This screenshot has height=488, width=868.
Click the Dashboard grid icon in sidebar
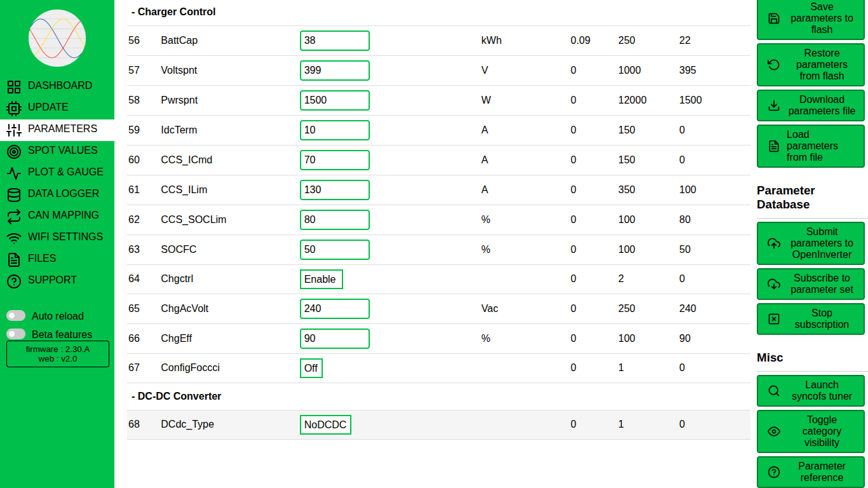13,86
